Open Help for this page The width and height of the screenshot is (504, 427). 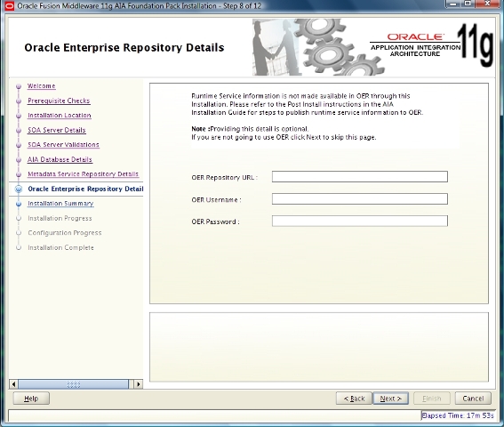pyautogui.click(x=31, y=399)
